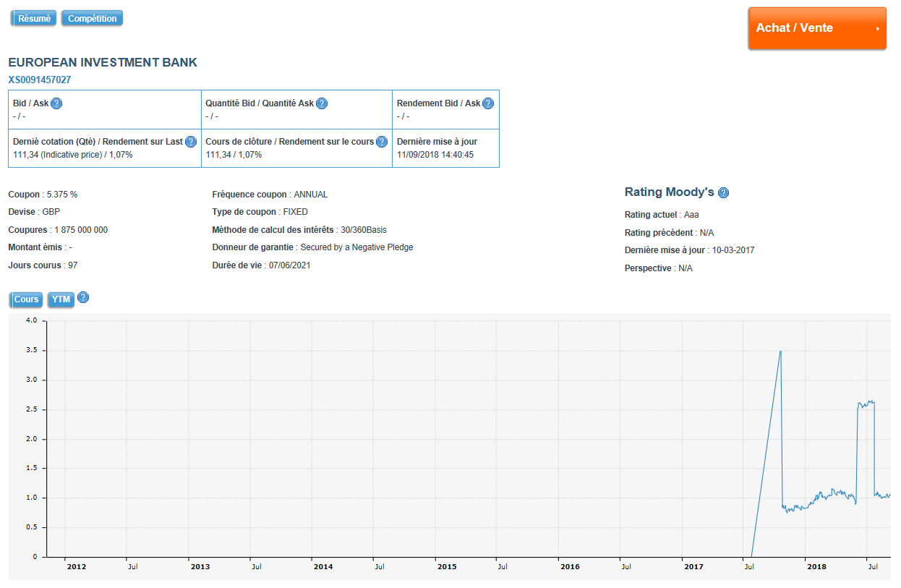Open the Derniè cotation help icon
Screen dimensions: 901x588
191,142
